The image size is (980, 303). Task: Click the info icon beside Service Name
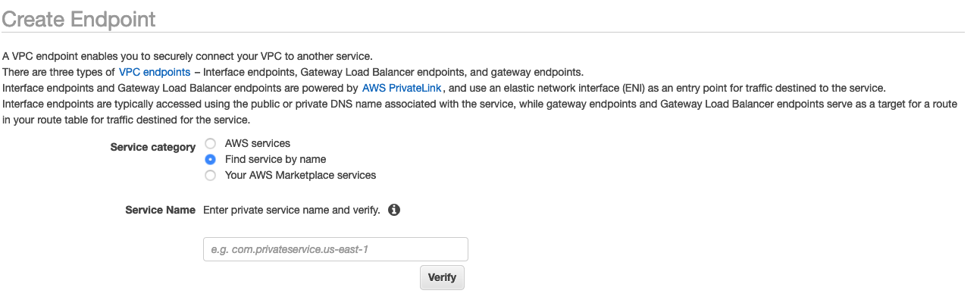point(394,210)
